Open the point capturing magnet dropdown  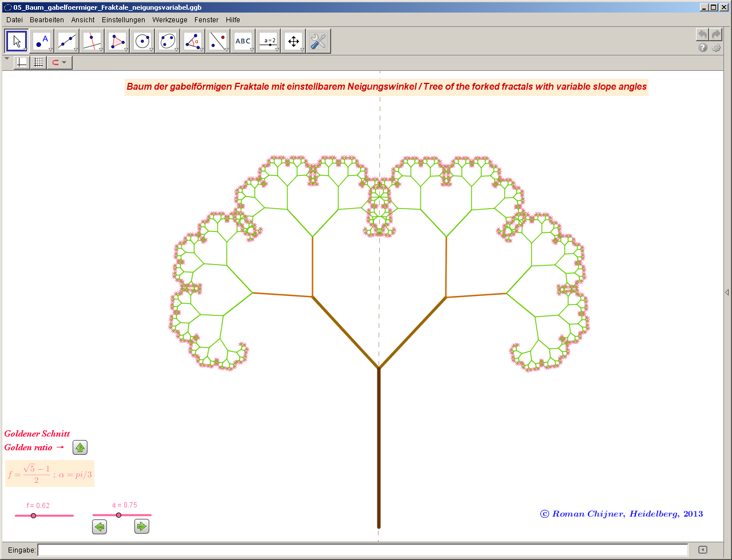click(x=59, y=63)
